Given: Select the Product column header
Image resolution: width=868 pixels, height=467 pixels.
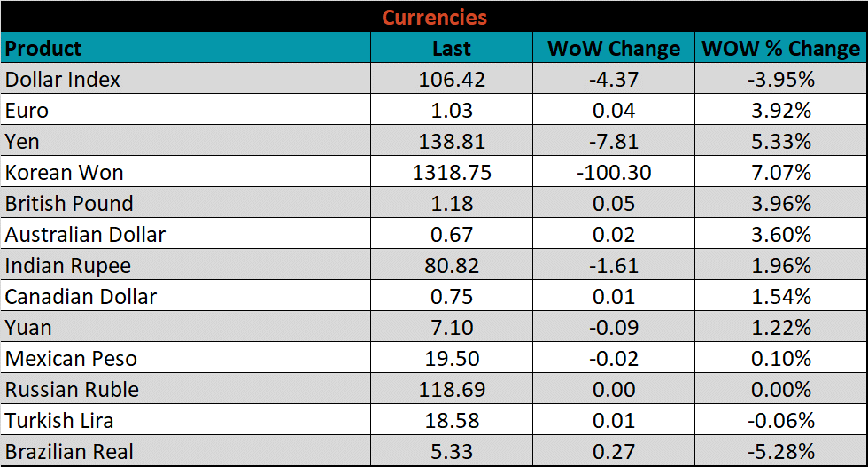Looking at the screenshot, I should (x=43, y=48).
